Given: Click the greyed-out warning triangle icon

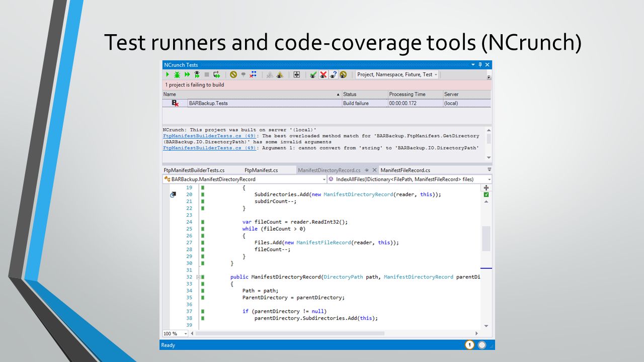Looking at the screenshot, I should 270,75.
